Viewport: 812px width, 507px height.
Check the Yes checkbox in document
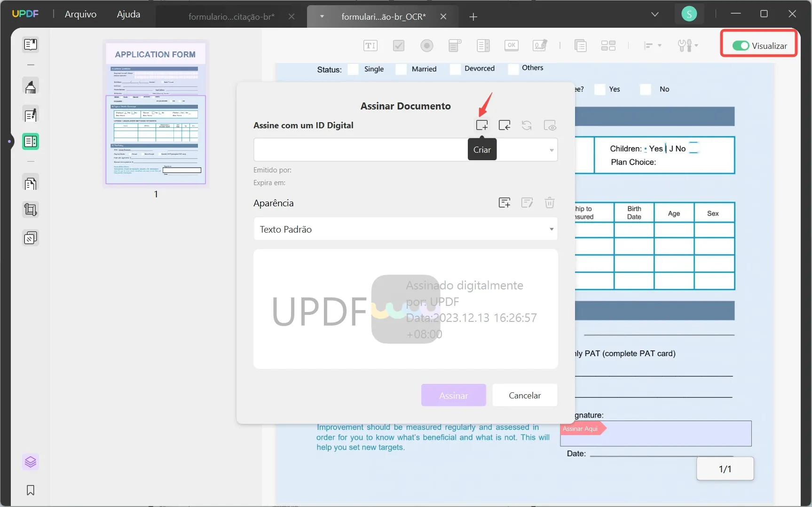tap(599, 89)
